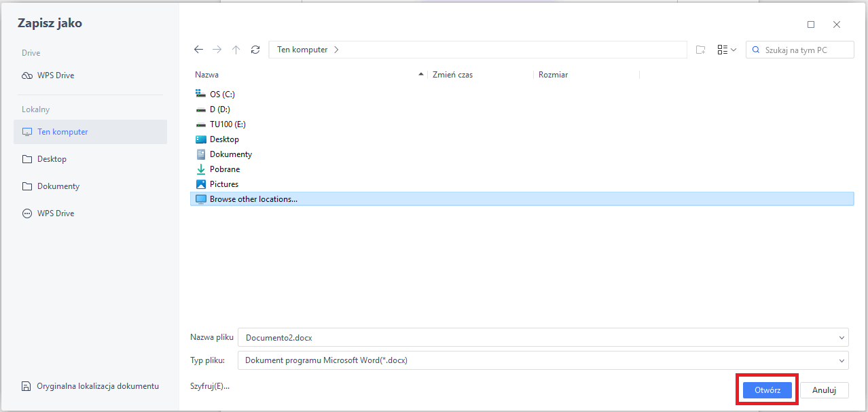Open Szyfruj(E)... encryption link
The image size is (868, 412).
[x=210, y=386]
